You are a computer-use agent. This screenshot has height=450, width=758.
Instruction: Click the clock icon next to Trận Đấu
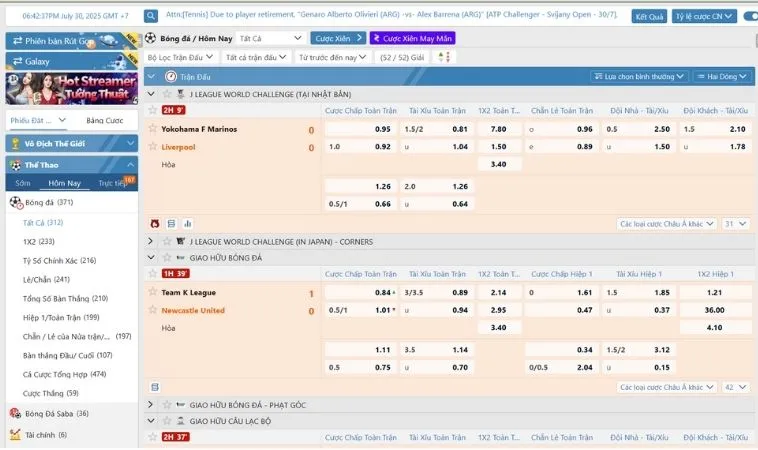point(171,76)
